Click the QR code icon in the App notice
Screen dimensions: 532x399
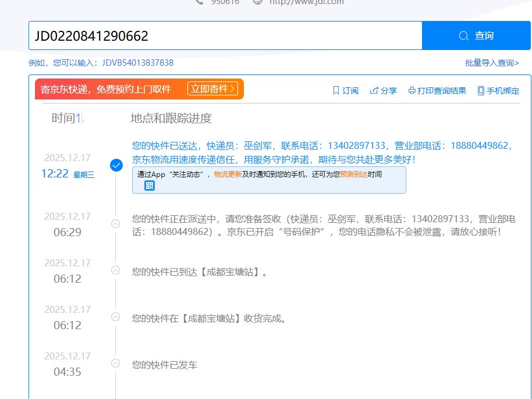coord(150,186)
